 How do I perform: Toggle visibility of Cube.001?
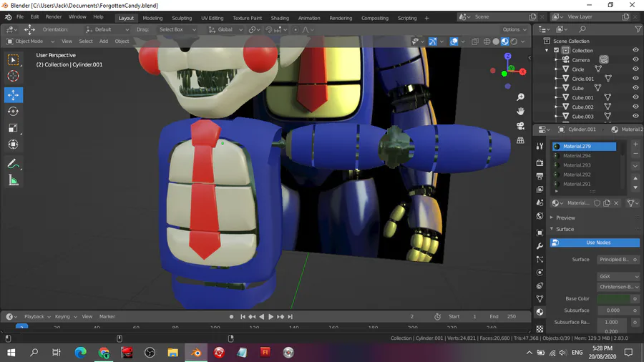[x=635, y=97]
